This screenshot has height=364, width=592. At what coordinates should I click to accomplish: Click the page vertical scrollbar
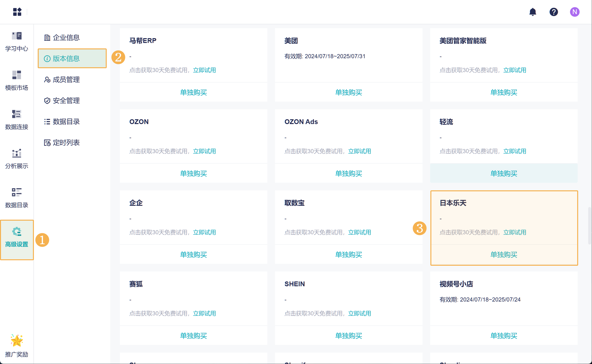click(590, 225)
